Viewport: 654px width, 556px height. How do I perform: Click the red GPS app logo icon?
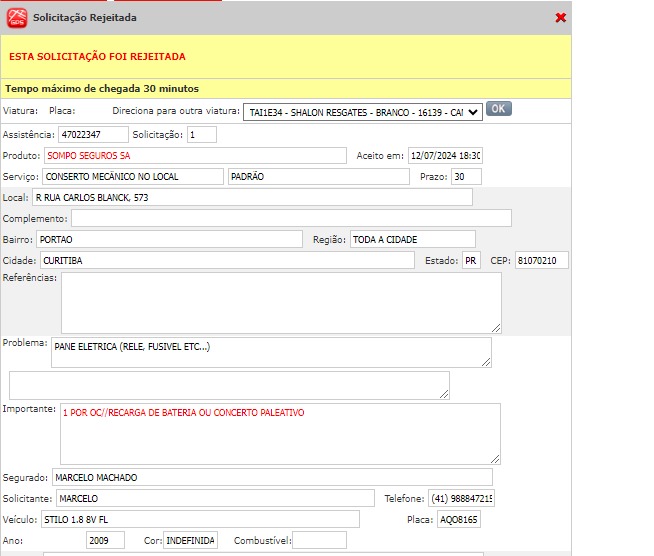[x=17, y=18]
